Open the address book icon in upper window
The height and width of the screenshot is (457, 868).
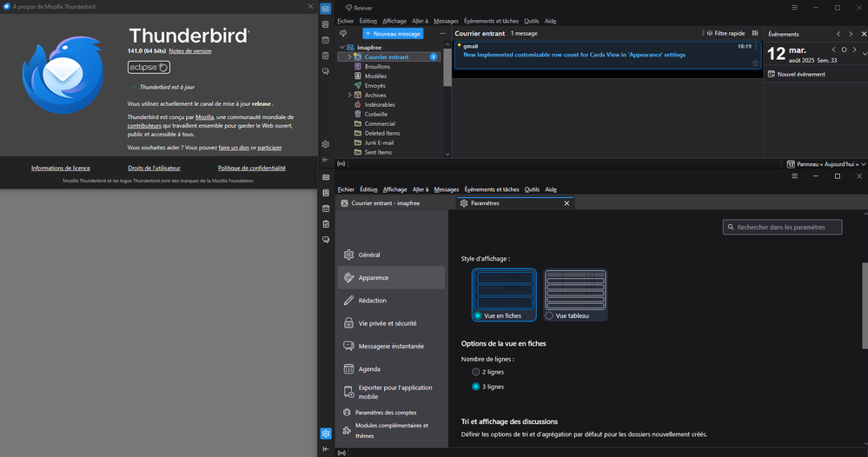tap(325, 24)
